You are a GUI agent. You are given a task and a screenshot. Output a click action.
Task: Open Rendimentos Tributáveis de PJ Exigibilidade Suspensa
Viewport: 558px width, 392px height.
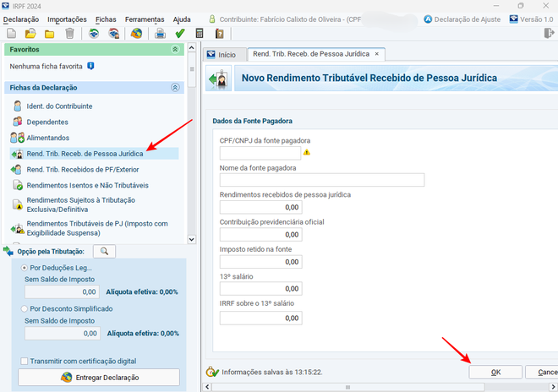(97, 228)
